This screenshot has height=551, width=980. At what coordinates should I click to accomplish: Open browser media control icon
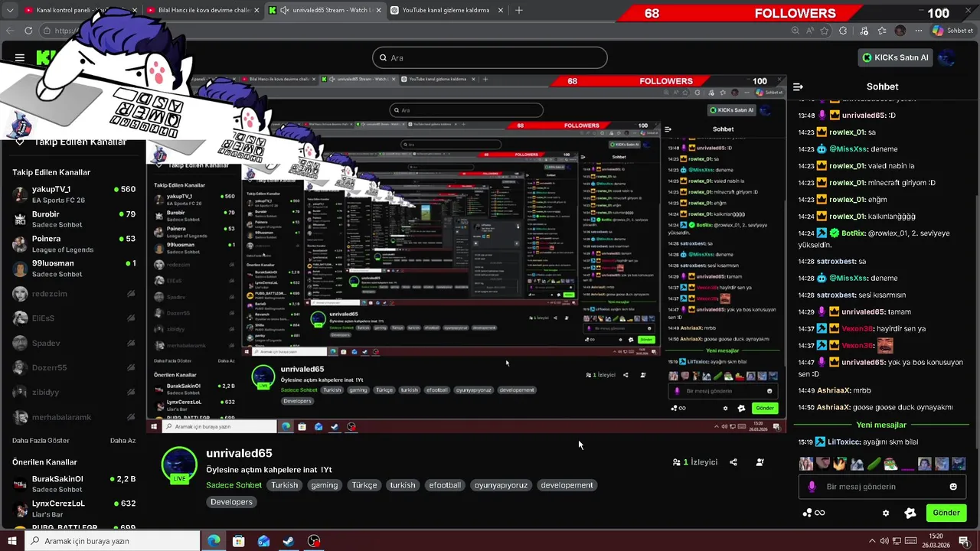[864, 31]
